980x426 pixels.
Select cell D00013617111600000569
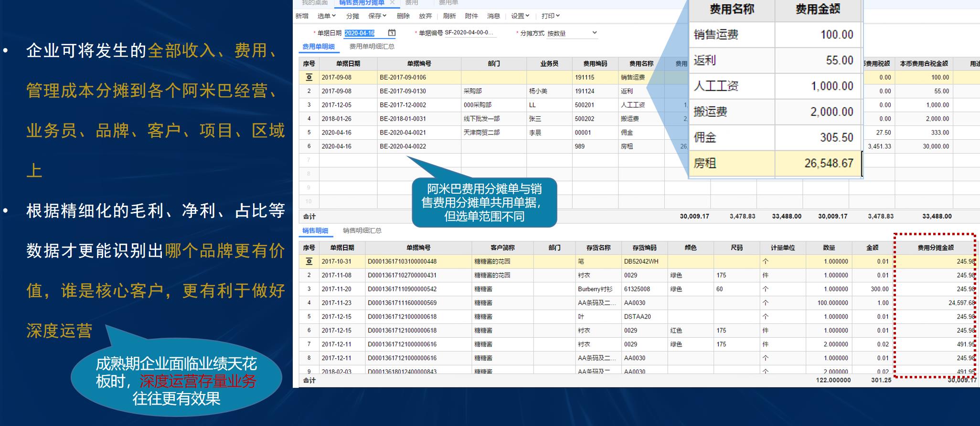point(418,303)
